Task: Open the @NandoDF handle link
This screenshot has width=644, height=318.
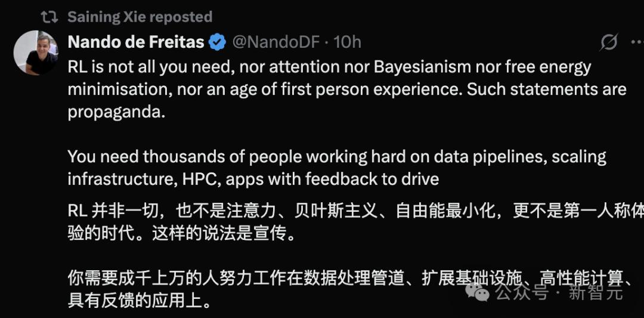Action: [275, 42]
